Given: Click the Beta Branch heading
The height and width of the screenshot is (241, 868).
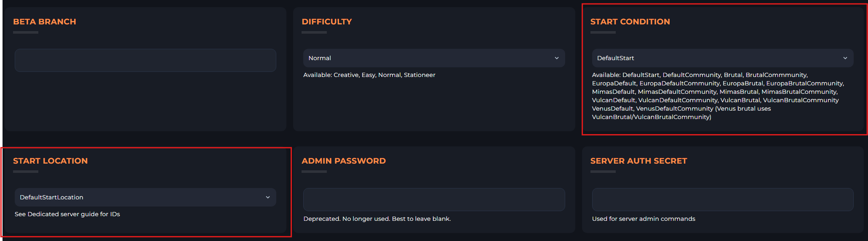Looking at the screenshot, I should 45,21.
